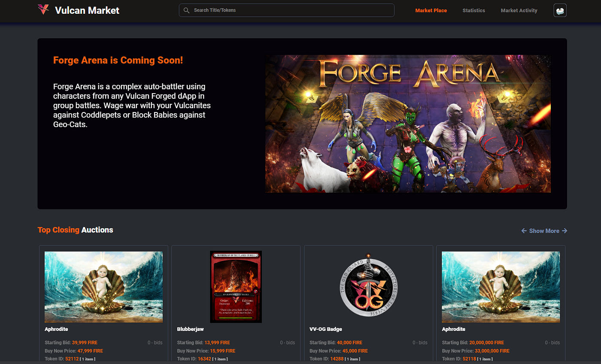The width and height of the screenshot is (601, 364).
Task: Click '0 - bids' beside Starting Bid 39,999 FIRE
Action: tap(155, 343)
